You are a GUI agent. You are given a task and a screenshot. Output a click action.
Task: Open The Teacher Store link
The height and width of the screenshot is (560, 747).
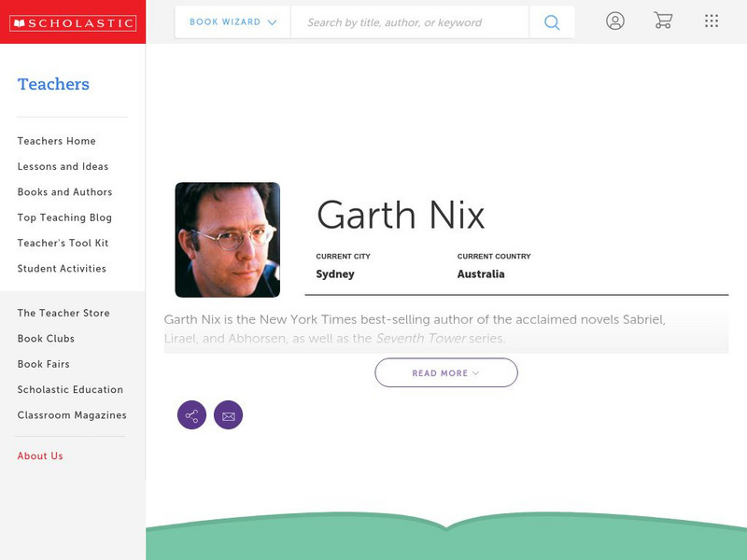tap(63, 313)
